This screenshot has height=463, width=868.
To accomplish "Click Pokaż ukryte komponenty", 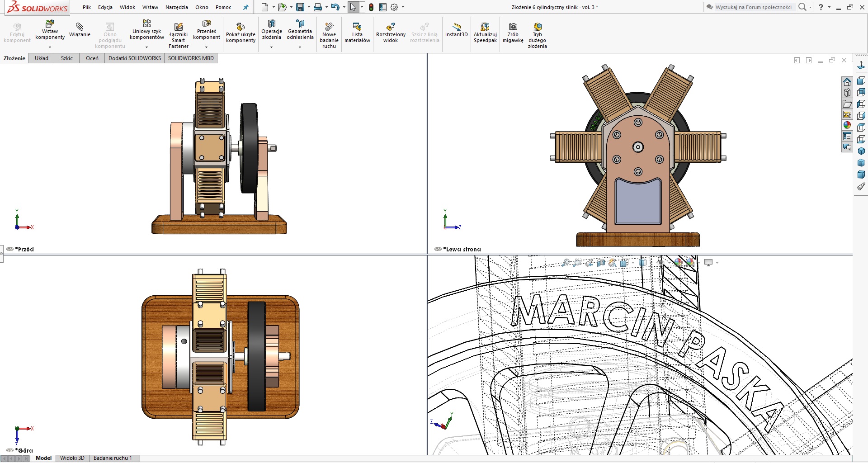I will (241, 32).
